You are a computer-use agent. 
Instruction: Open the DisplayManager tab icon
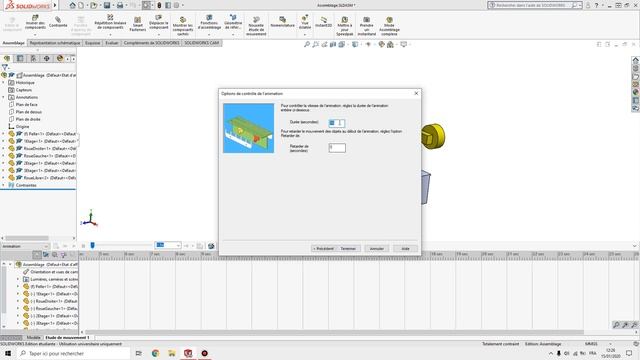coord(60,58)
